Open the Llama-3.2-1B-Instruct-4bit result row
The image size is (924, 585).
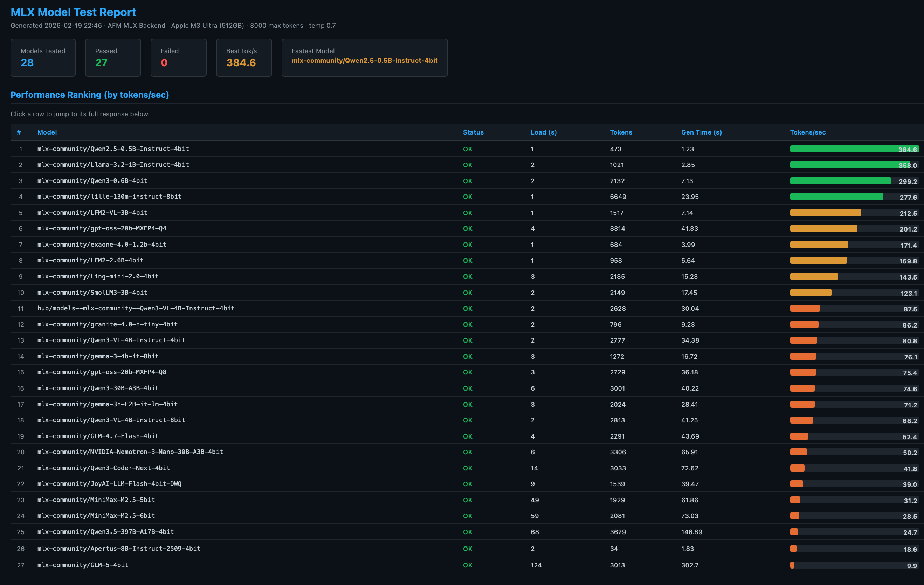(x=230, y=165)
